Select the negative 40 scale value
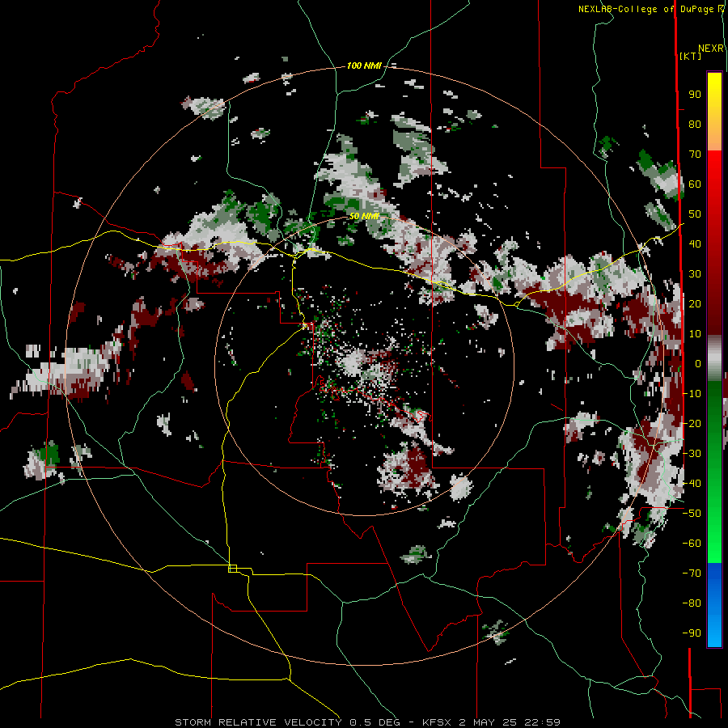Viewport: 728px width, 728px height. tap(692, 484)
